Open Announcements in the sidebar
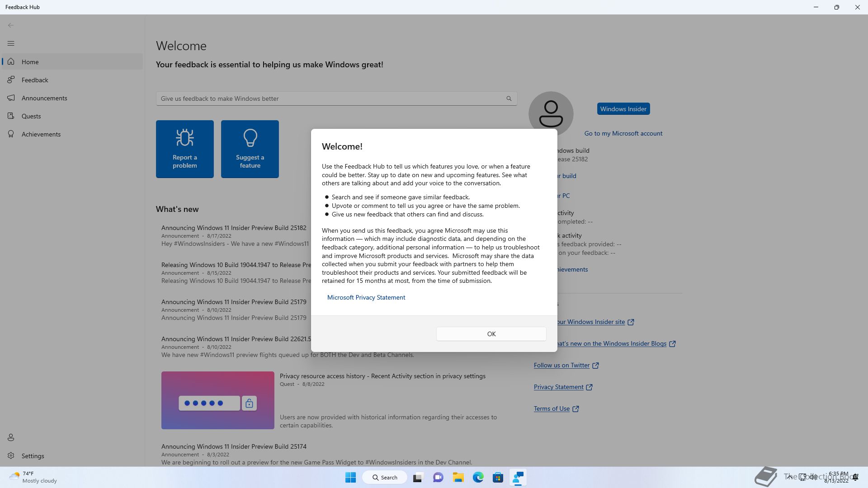This screenshot has height=488, width=868. (x=72, y=98)
